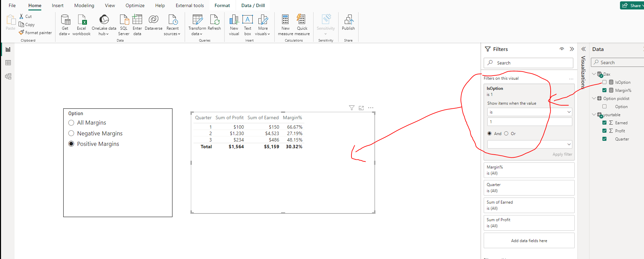Select the All Margins option
The width and height of the screenshot is (644, 259).
[87, 123]
